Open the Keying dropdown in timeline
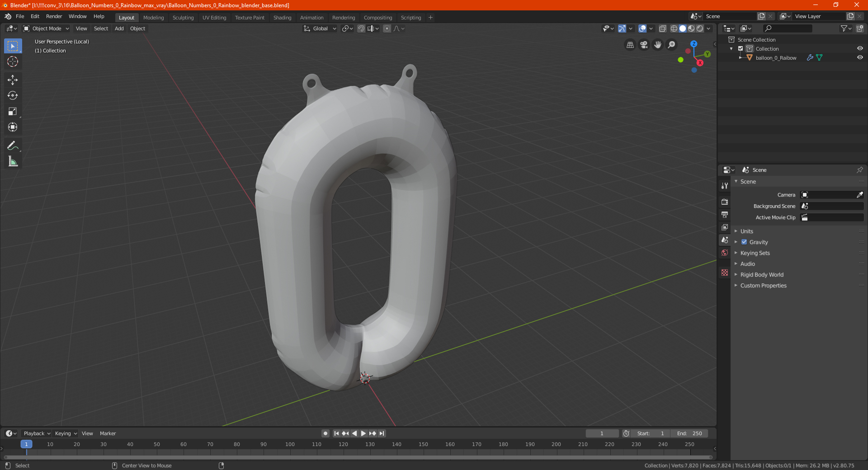 click(x=66, y=433)
